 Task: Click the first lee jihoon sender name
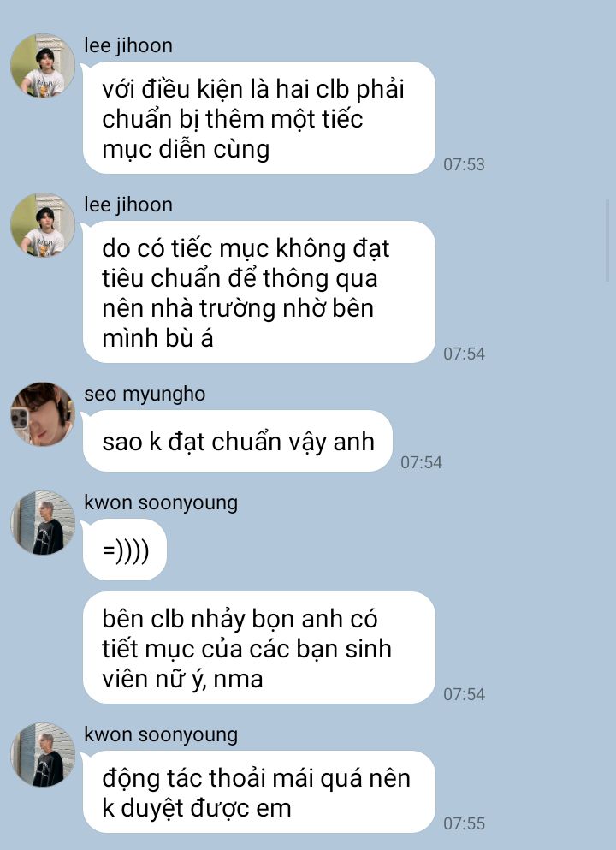pyautogui.click(x=128, y=45)
